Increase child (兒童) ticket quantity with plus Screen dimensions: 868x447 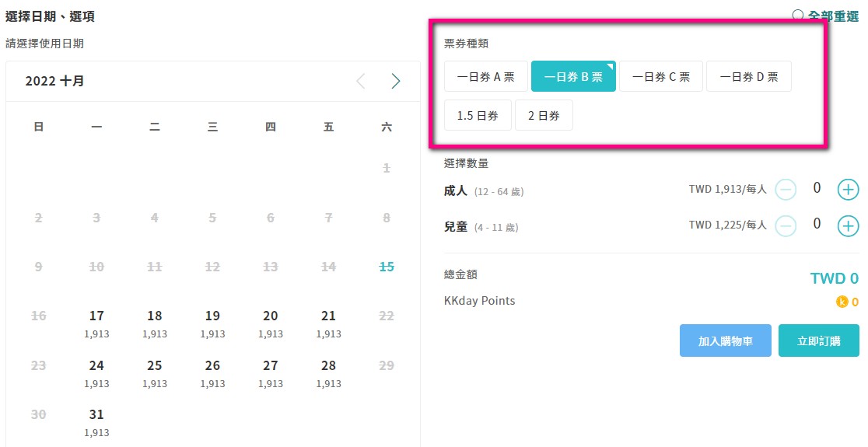coord(848,225)
